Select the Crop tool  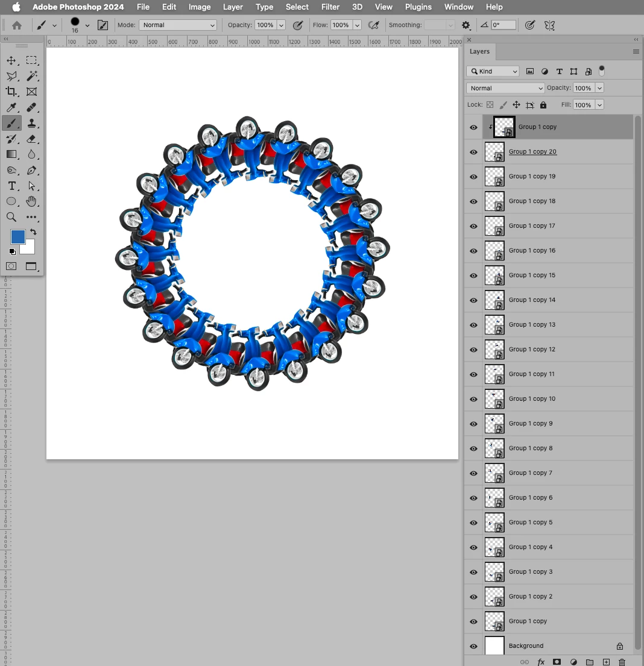(11, 92)
